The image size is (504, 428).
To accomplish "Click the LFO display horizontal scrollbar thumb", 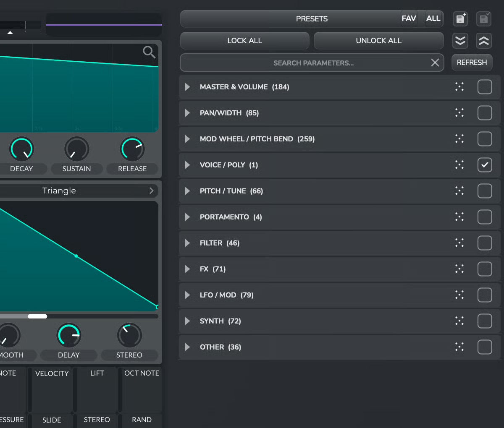I will click(37, 316).
